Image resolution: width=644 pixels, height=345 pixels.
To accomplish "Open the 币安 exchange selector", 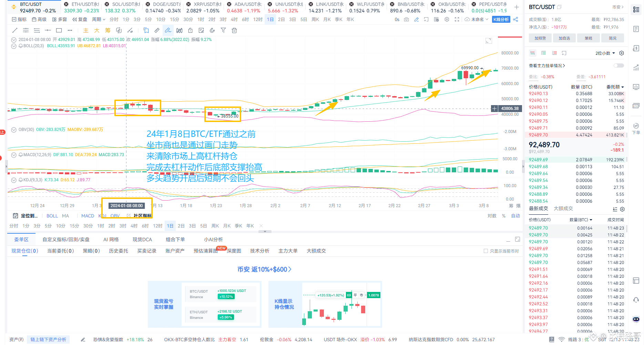I will pyautogui.click(x=618, y=7).
